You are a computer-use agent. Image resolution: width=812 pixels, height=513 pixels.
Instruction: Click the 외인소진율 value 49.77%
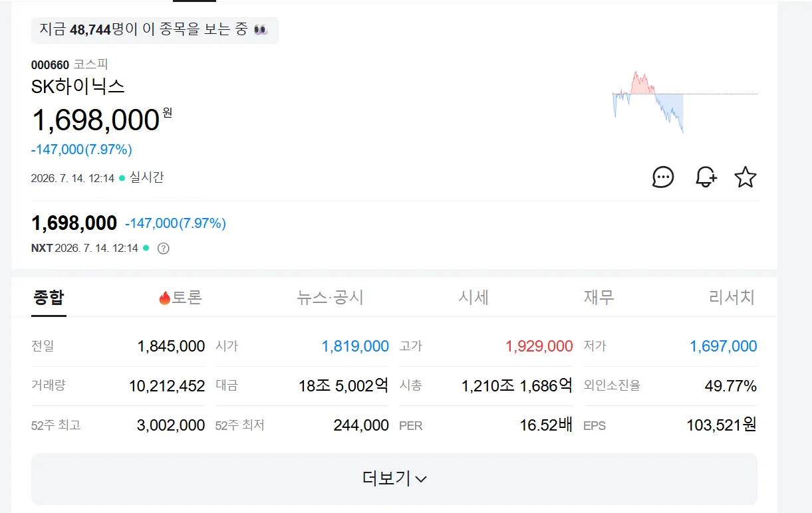pos(731,385)
